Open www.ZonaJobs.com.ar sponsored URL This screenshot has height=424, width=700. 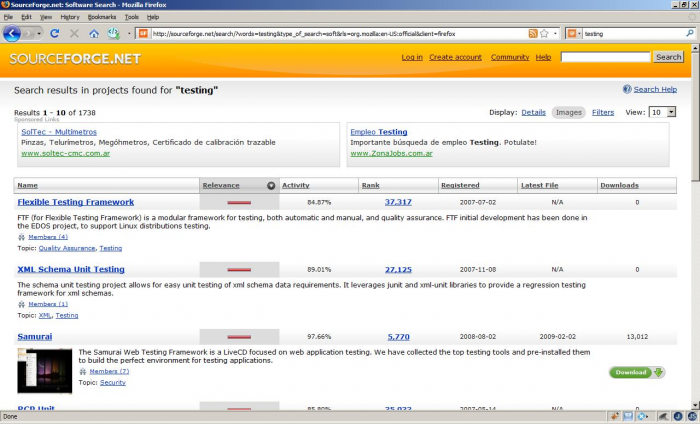391,153
